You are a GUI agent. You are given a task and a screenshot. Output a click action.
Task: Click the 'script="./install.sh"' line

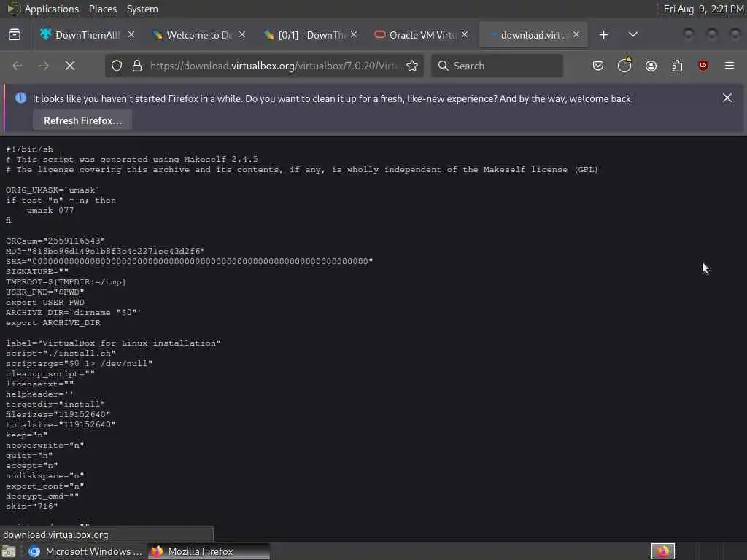coord(61,354)
